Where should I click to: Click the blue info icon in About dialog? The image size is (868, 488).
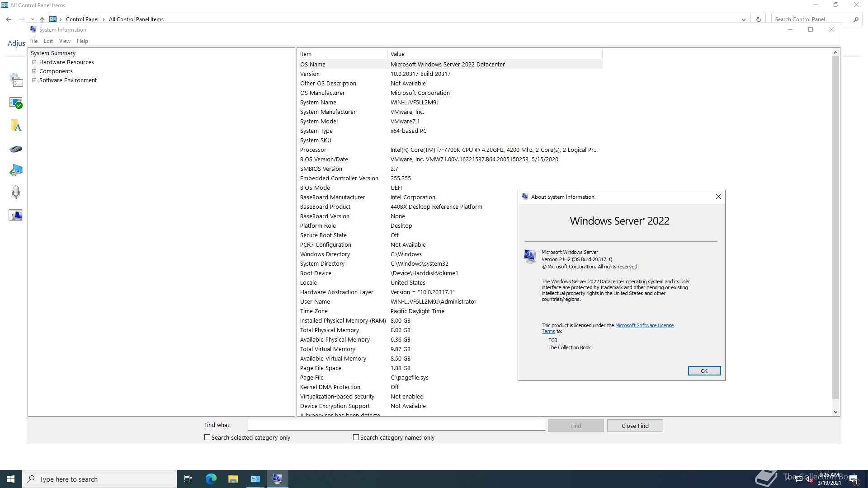530,256
